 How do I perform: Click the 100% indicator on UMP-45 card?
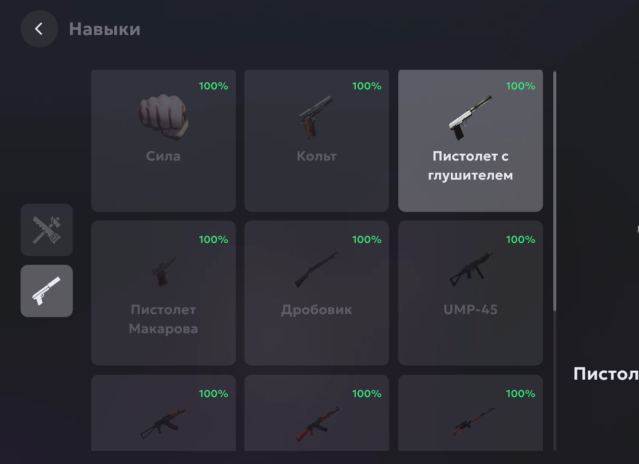pyautogui.click(x=520, y=240)
